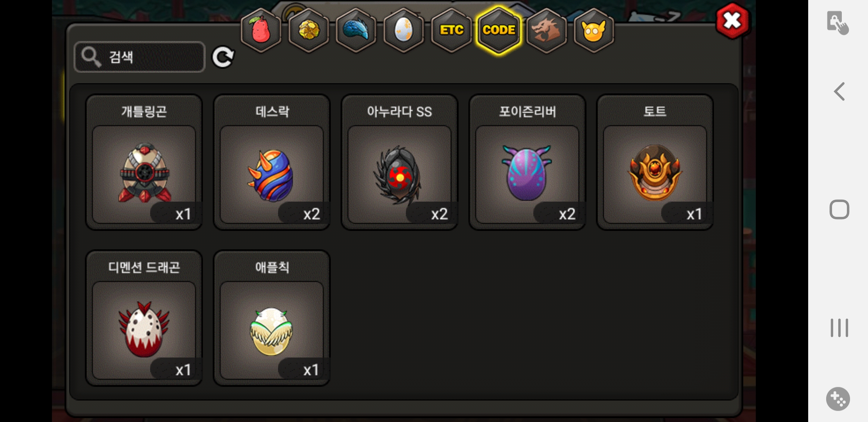
Task: Pick the 아누라다 SS black egg
Action: point(399,162)
